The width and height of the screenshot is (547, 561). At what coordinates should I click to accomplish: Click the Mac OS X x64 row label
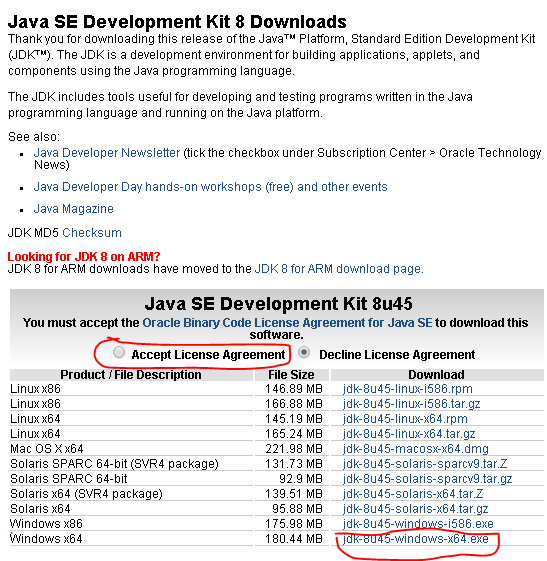47,449
